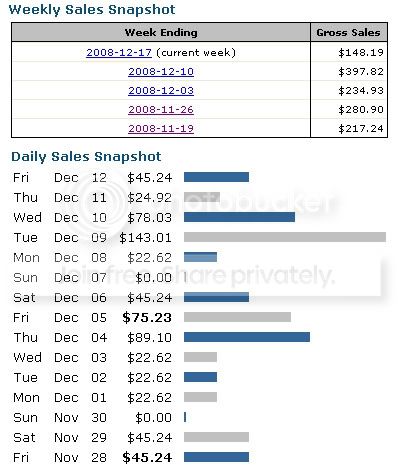
Task: Click the Fri Nov 28 blue sales bar
Action: point(216,457)
